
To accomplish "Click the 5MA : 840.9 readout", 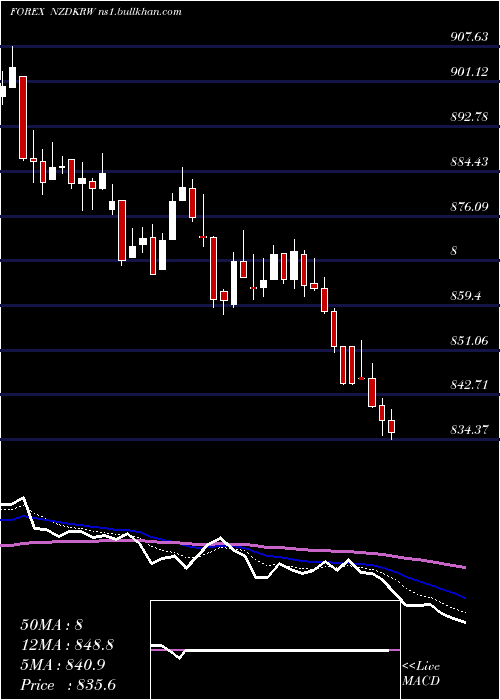I will pyautogui.click(x=63, y=665).
